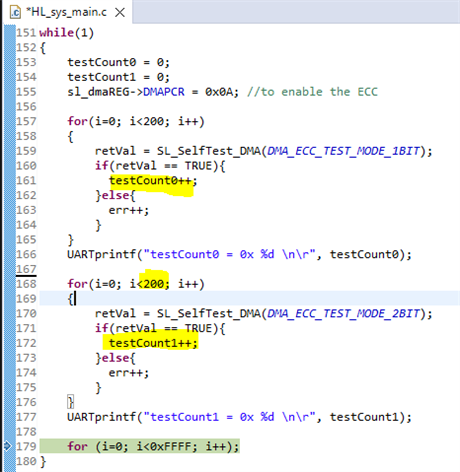Click line number 151
Screen dimensions: 460x472
click(x=26, y=33)
